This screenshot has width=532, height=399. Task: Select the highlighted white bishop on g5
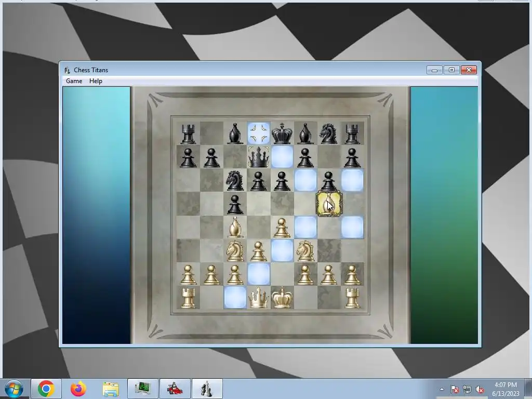(x=329, y=204)
